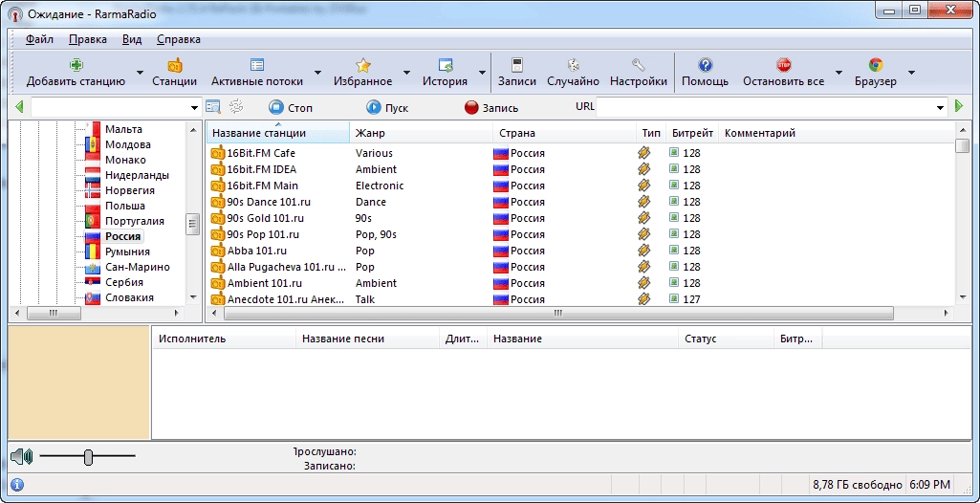Screen dimensions: 980x503
Task: Open the search combo box dropdown
Action: (194, 107)
